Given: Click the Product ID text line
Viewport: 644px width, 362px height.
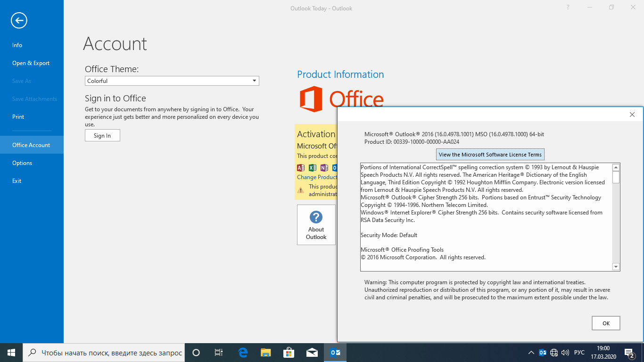Looking at the screenshot, I should point(412,142).
